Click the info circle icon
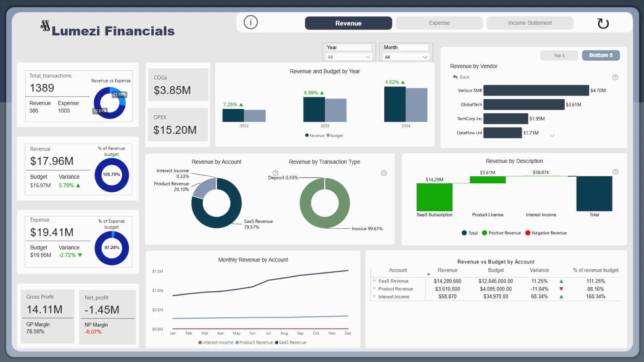Screen dimensions: 644x362 [251, 22]
